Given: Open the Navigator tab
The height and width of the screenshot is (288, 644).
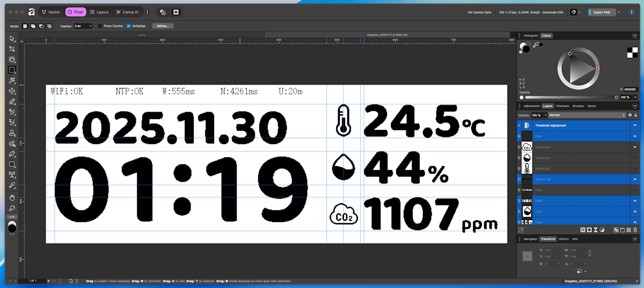Looking at the screenshot, I should 530,239.
